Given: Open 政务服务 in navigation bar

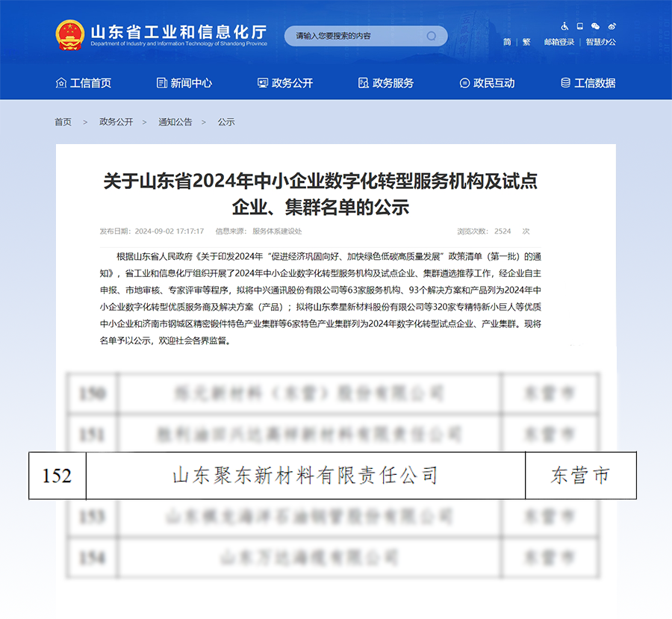Looking at the screenshot, I should click(x=386, y=83).
